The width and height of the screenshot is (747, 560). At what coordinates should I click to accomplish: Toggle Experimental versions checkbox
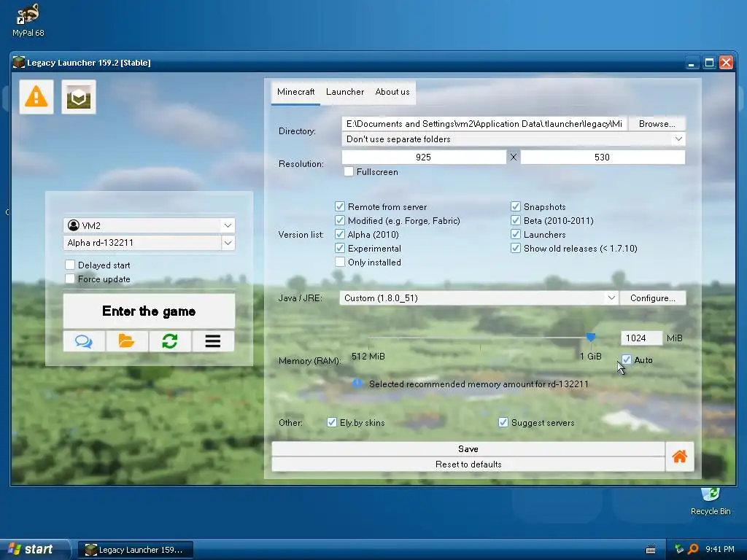pyautogui.click(x=340, y=248)
